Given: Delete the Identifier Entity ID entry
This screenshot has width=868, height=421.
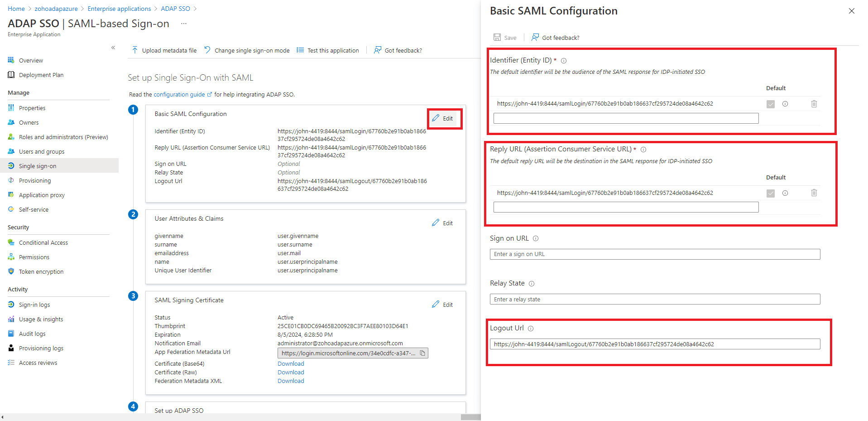Looking at the screenshot, I should 814,104.
